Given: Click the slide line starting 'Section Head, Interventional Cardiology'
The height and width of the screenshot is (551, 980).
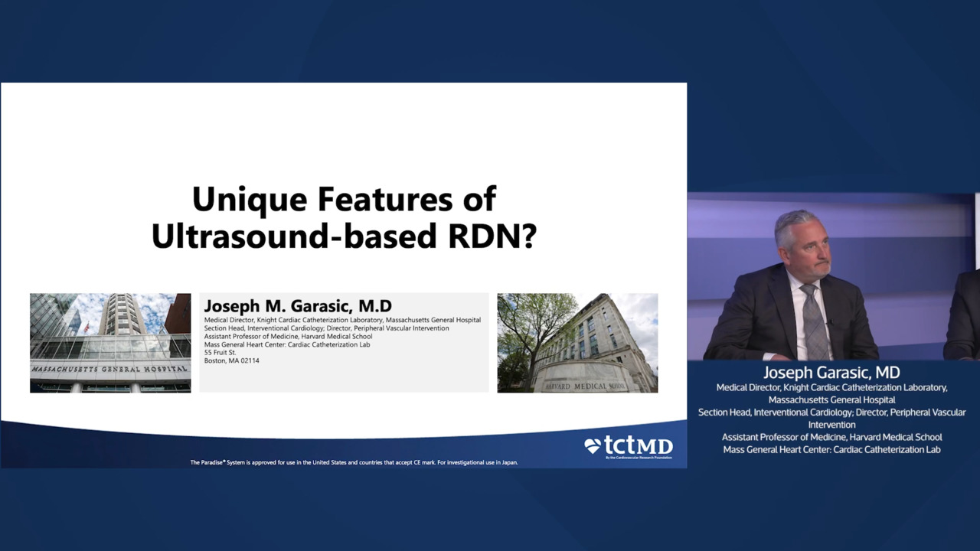Looking at the screenshot, I should tap(326, 328).
